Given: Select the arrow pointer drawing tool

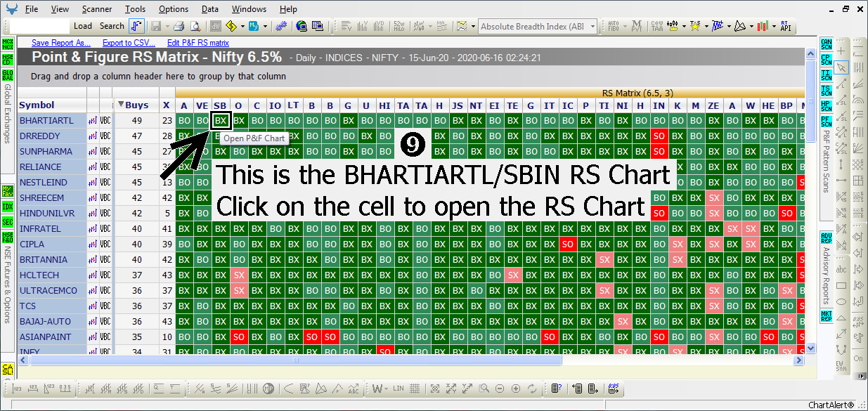Looking at the screenshot, I should [842, 68].
